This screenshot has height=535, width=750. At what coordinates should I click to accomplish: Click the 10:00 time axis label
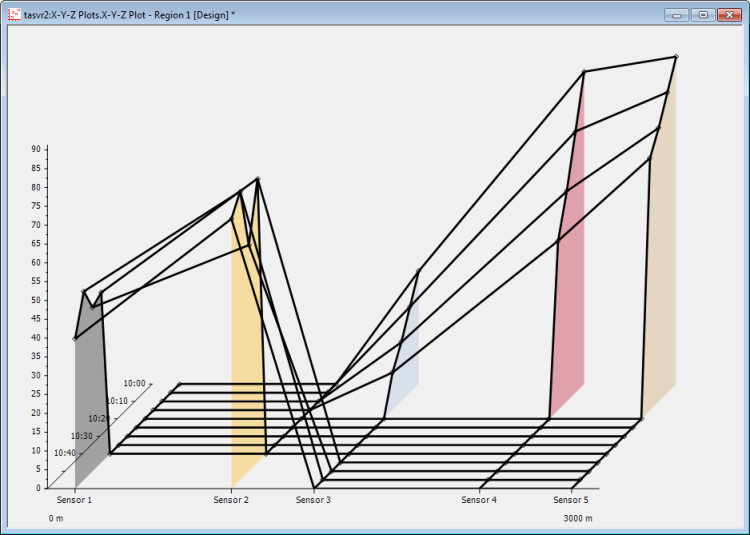[134, 383]
